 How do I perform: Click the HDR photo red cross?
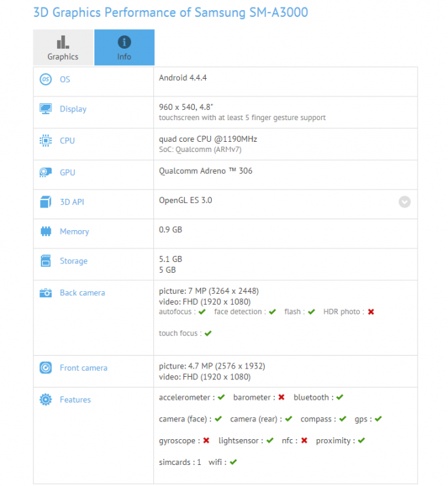point(371,312)
